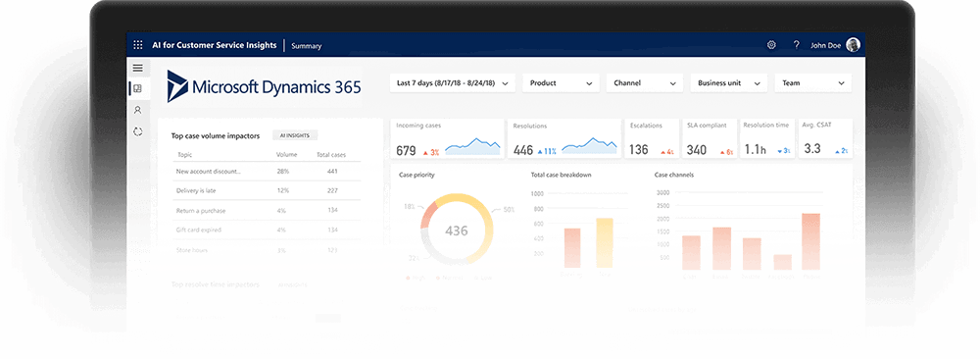Toggle the hamburger navigation menu

[138, 69]
